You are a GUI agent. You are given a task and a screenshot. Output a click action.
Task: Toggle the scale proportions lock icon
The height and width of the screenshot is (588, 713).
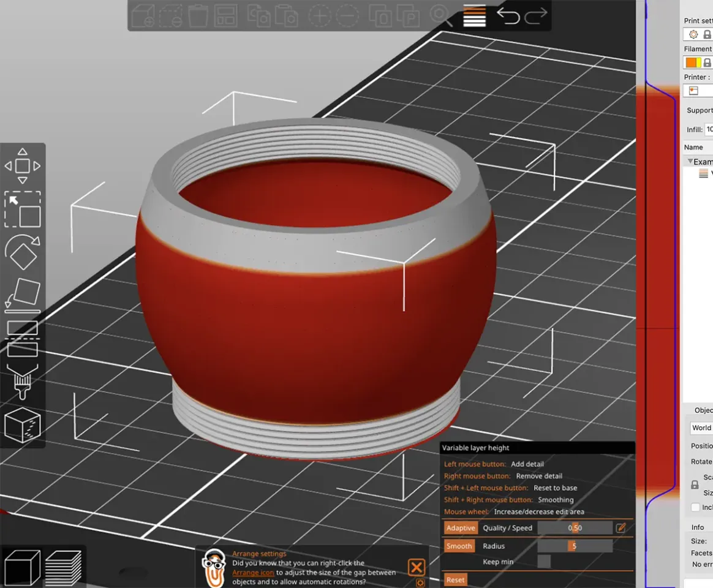tap(695, 484)
